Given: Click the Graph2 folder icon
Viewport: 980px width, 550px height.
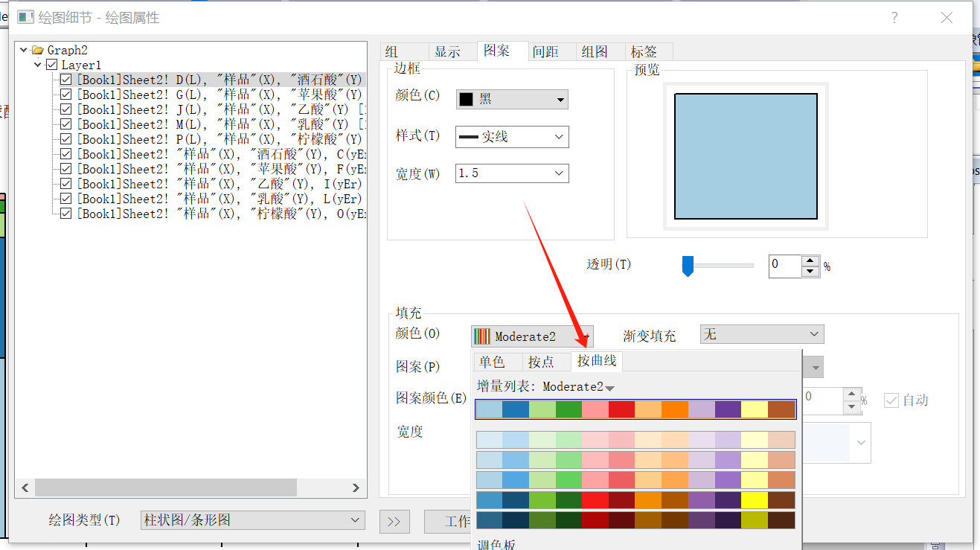Looking at the screenshot, I should click(37, 51).
